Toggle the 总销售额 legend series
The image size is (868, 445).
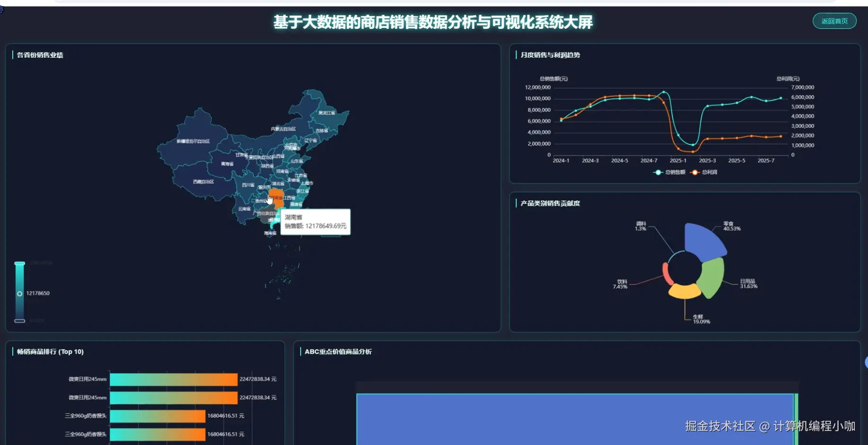(669, 172)
